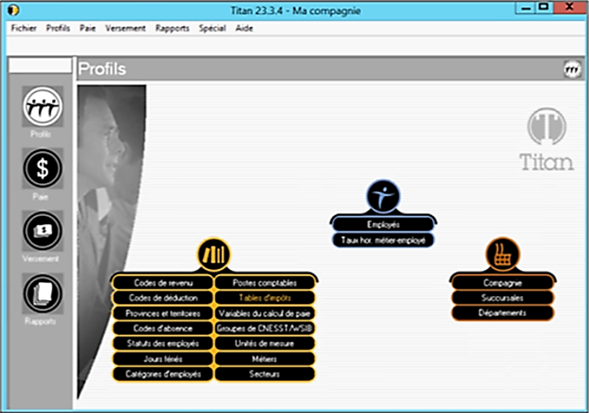Image resolution: width=589 pixels, height=413 pixels.
Task: Open the Aide menu
Action: [244, 28]
